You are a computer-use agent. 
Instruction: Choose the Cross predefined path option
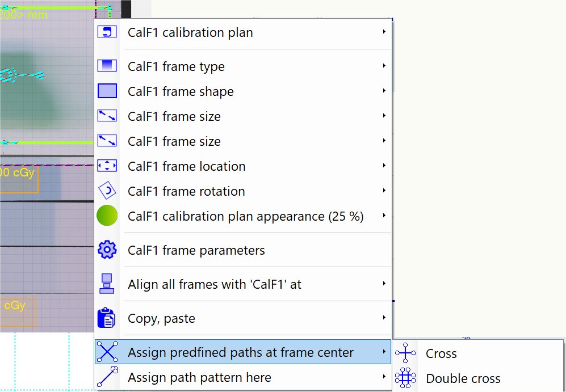(441, 353)
